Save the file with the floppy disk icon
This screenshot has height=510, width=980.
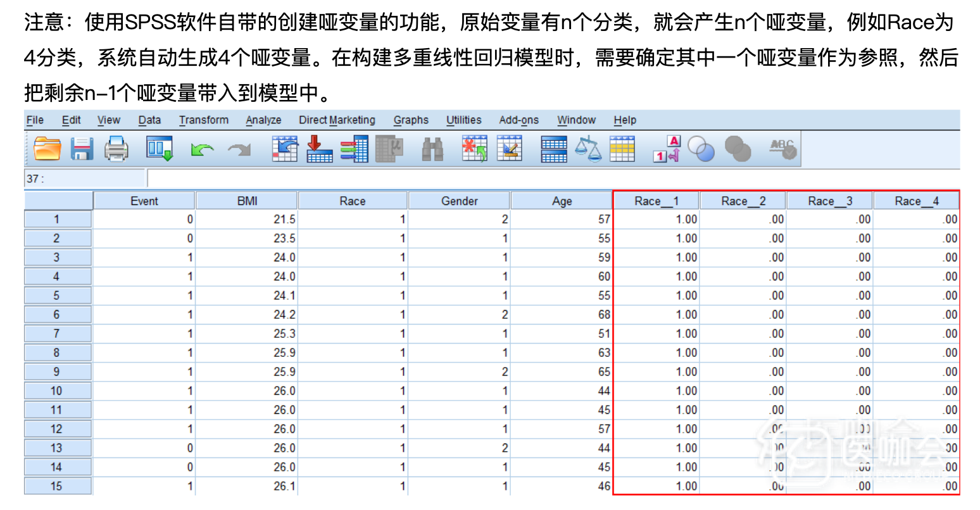pos(82,149)
